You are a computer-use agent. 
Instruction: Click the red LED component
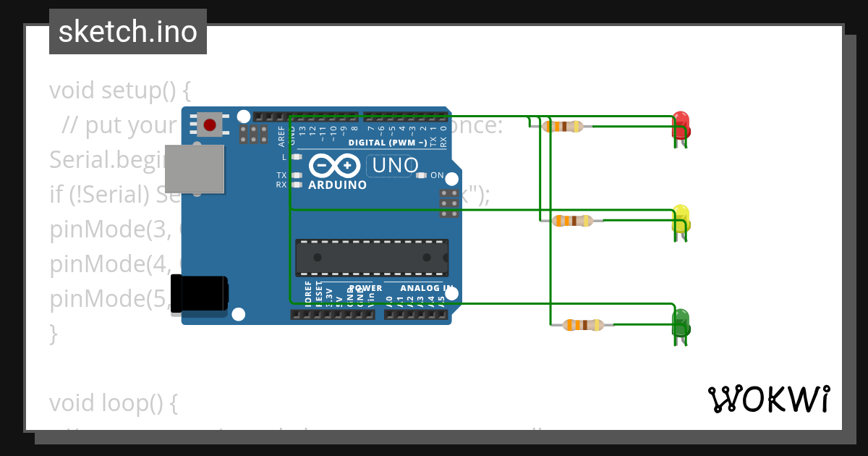(x=681, y=124)
